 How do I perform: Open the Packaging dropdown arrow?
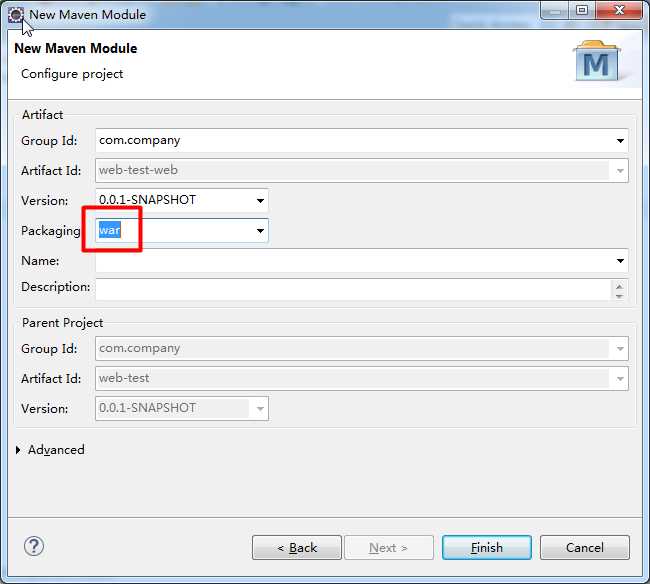tap(260, 230)
